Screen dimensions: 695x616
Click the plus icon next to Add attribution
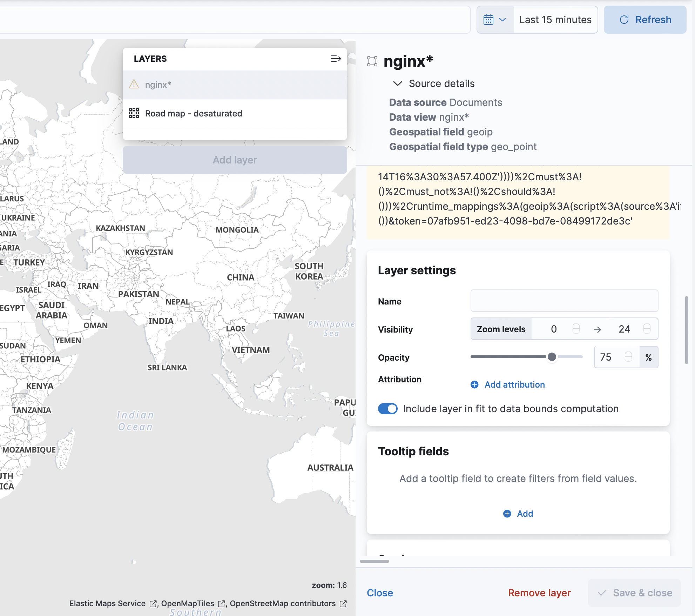point(474,384)
